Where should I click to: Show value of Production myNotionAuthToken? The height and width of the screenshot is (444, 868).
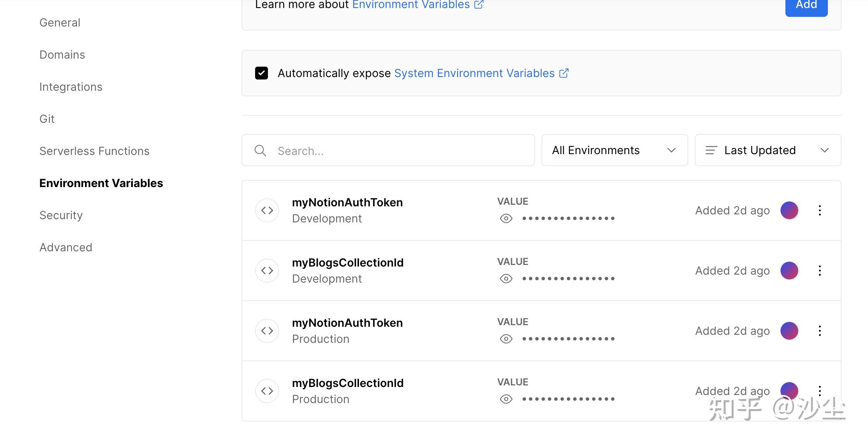[x=506, y=339]
